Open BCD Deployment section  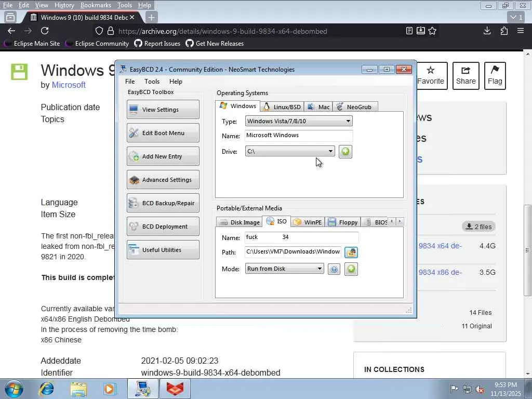[163, 227]
